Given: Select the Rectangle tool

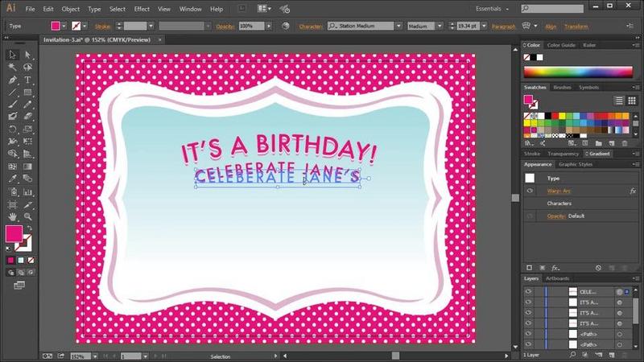Looking at the screenshot, I should coord(27,93).
